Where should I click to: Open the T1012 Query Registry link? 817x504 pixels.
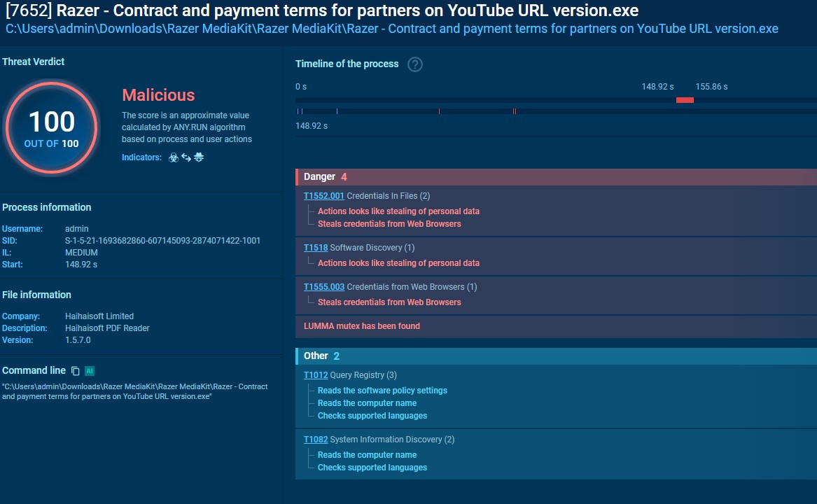point(316,375)
